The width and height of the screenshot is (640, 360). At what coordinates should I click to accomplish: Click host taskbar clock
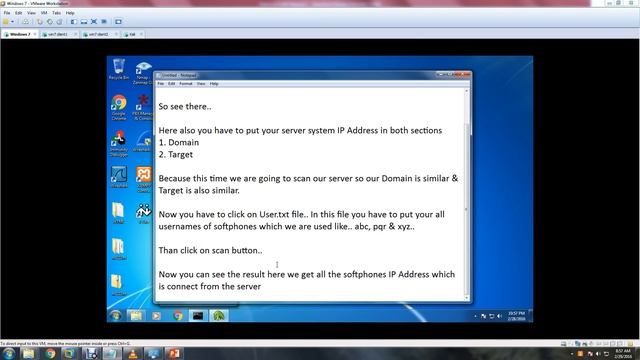pos(623,353)
